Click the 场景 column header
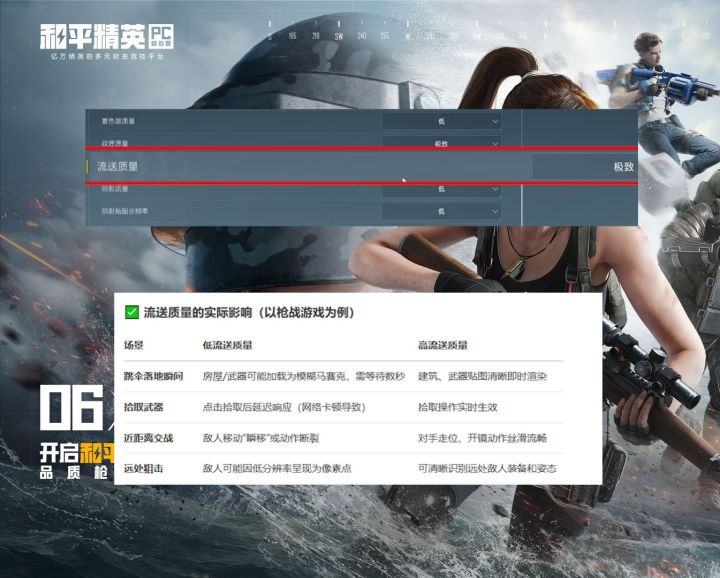Viewport: 720px width, 578px height. [134, 345]
